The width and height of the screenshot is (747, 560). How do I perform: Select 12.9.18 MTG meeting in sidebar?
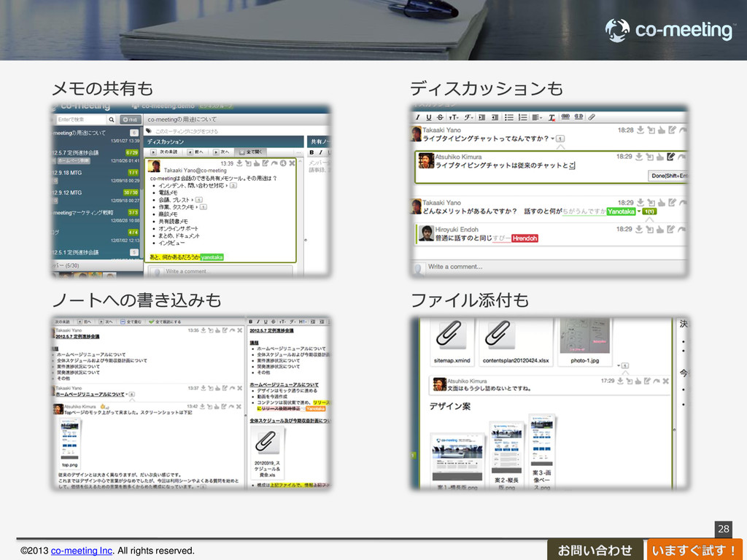[96, 176]
